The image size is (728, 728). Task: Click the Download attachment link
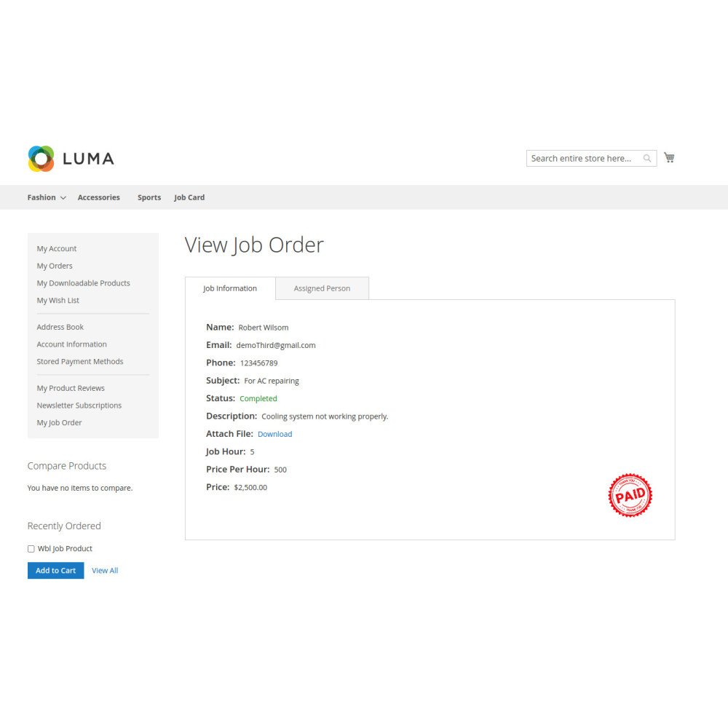pos(275,434)
